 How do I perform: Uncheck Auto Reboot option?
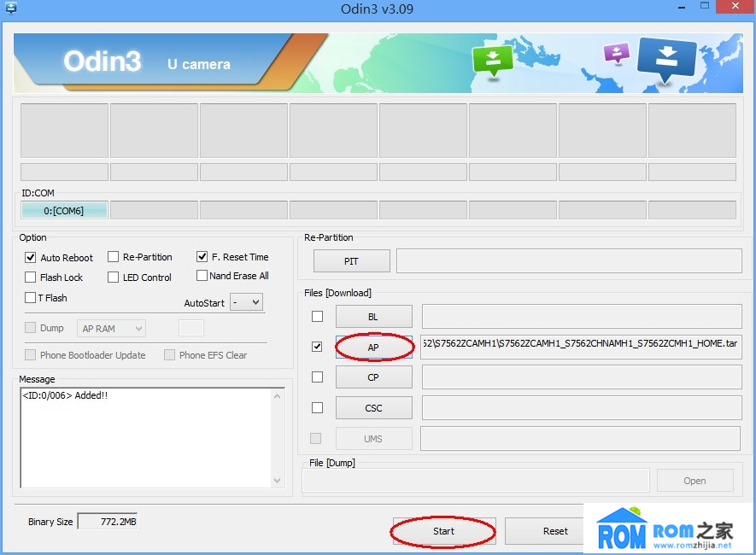pyautogui.click(x=31, y=257)
